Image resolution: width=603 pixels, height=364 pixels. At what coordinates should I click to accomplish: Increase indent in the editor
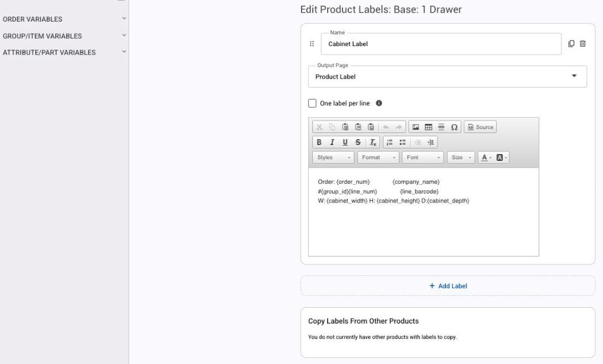(x=431, y=142)
